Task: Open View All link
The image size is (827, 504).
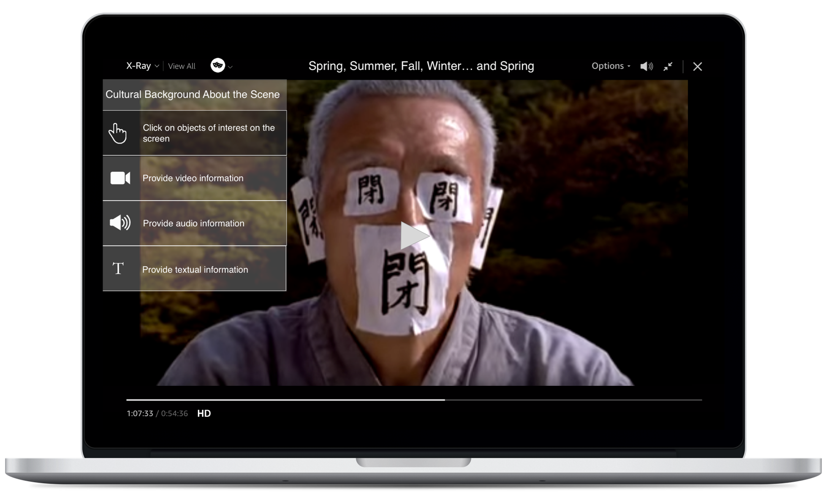Action: (x=182, y=66)
